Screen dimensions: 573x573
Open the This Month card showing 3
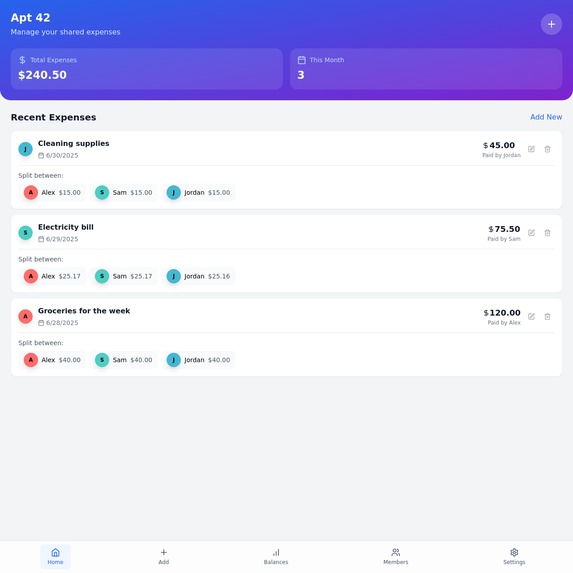click(426, 69)
